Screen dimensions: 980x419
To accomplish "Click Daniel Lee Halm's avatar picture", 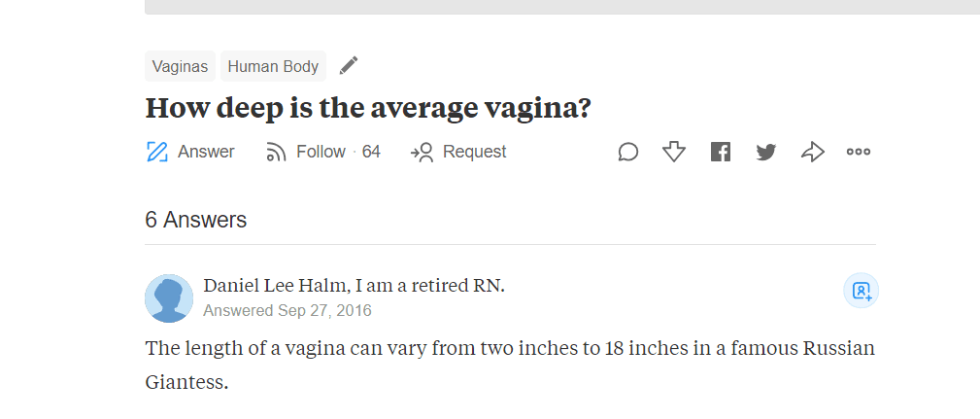I will (169, 298).
